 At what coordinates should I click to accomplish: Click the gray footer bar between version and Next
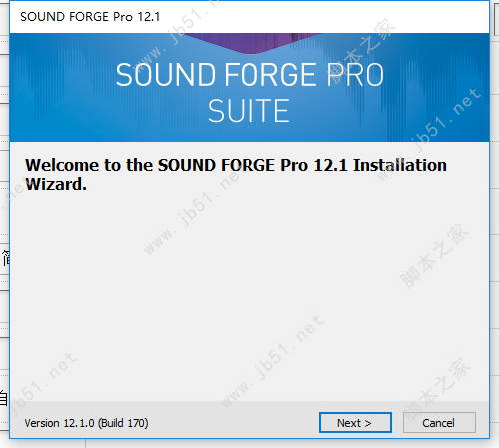(233, 423)
